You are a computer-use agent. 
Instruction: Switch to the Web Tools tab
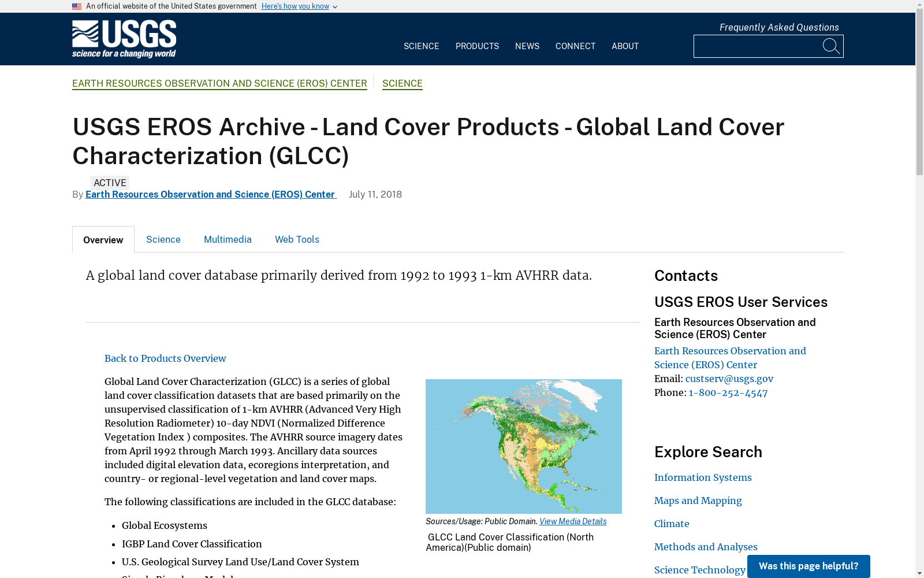click(297, 239)
